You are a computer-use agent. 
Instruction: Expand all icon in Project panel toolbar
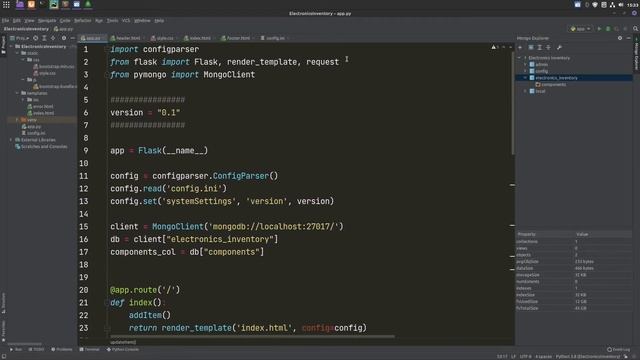point(44,38)
